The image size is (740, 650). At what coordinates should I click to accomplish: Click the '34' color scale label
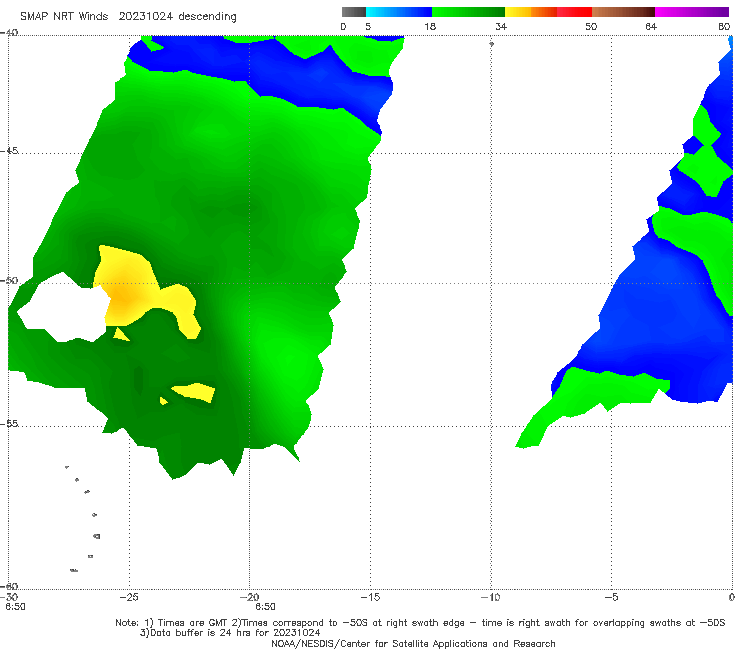click(501, 26)
